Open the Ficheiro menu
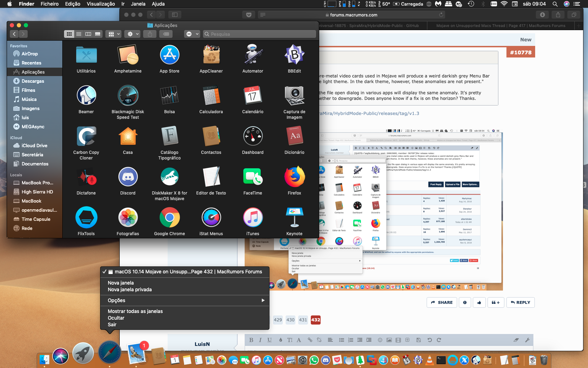The width and height of the screenshot is (588, 368). pos(50,4)
